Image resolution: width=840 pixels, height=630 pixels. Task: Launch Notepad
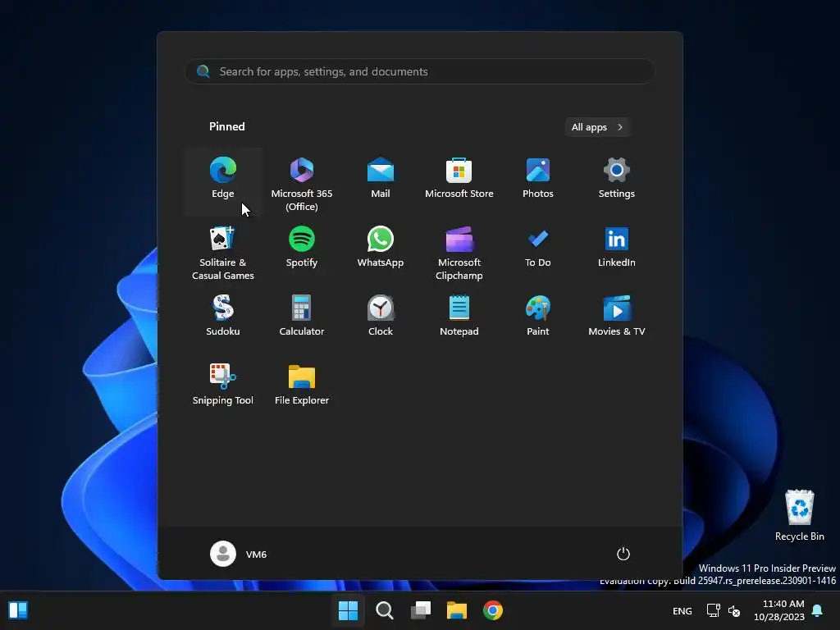(459, 318)
